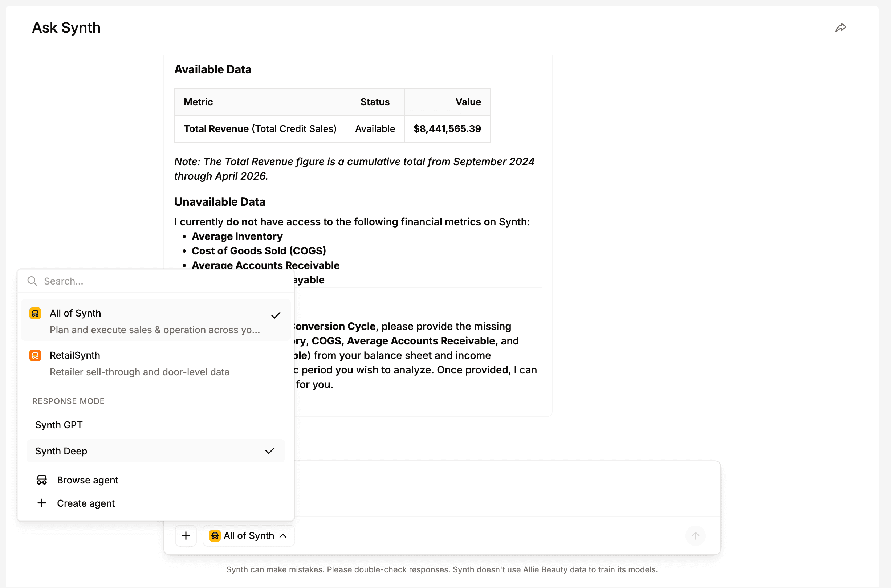Click the All of Synth agent icon in list
This screenshot has height=588, width=891.
35,313
